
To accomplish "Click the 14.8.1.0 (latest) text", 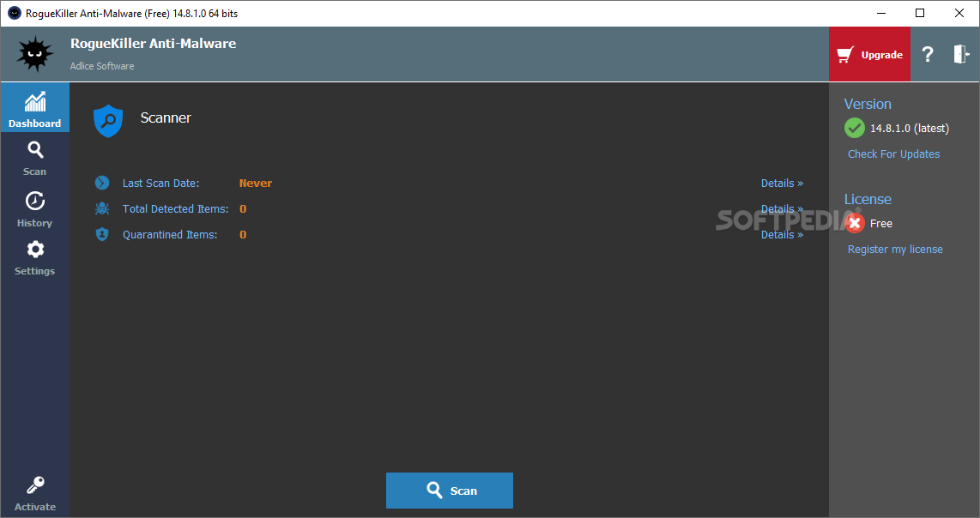I will [x=910, y=128].
